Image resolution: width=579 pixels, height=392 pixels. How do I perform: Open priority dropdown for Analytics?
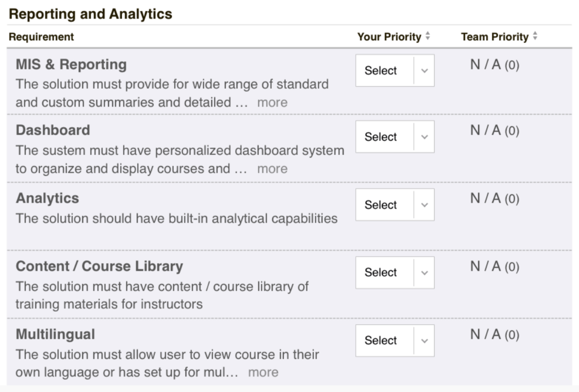395,205
